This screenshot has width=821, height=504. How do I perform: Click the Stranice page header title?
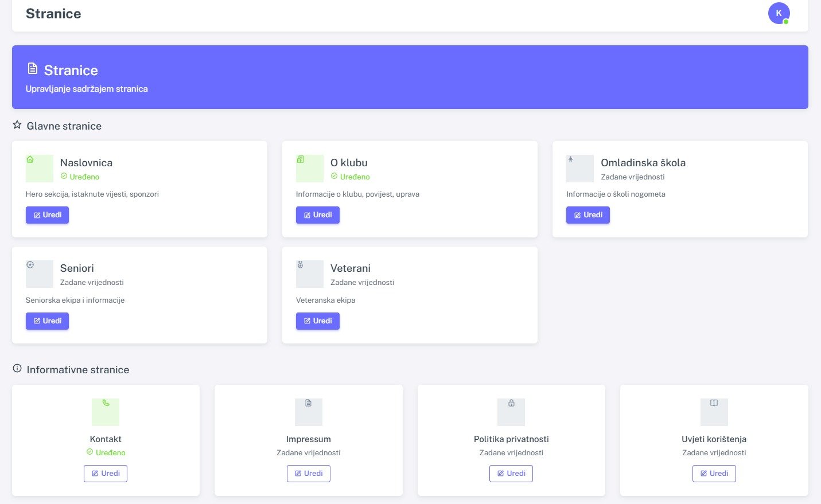53,14
